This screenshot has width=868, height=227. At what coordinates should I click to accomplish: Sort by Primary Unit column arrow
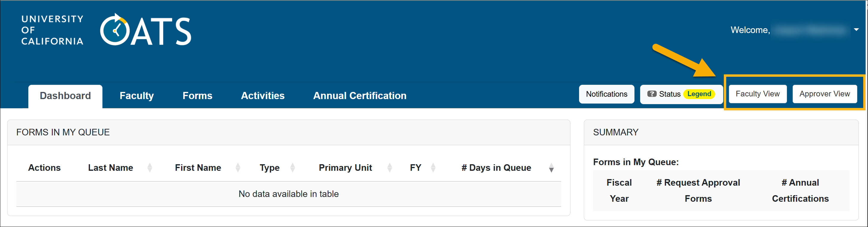390,167
